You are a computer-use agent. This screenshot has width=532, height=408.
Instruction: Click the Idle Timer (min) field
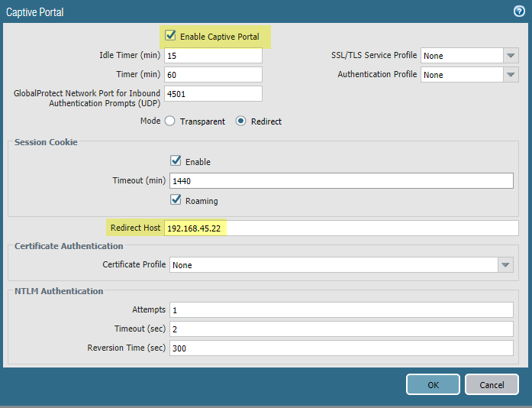214,56
